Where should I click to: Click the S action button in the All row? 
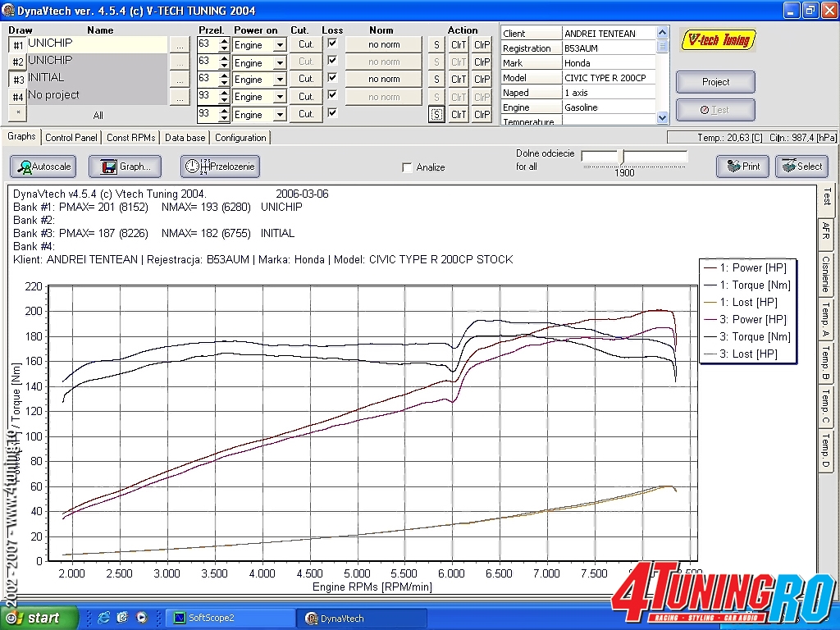click(436, 114)
